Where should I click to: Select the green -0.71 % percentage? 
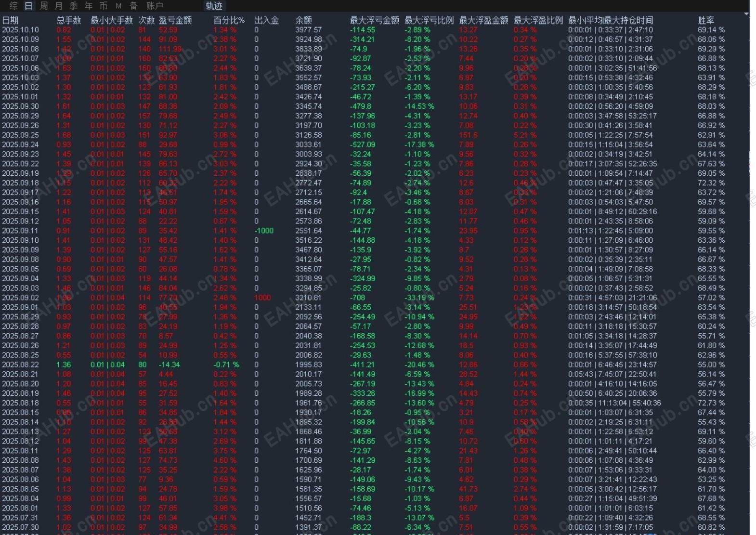(226, 365)
